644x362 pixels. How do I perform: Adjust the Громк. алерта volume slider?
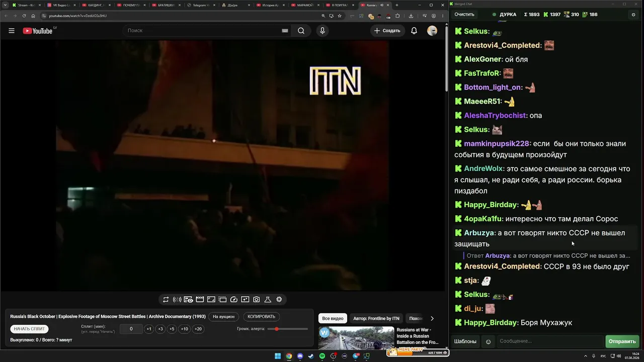288,329
